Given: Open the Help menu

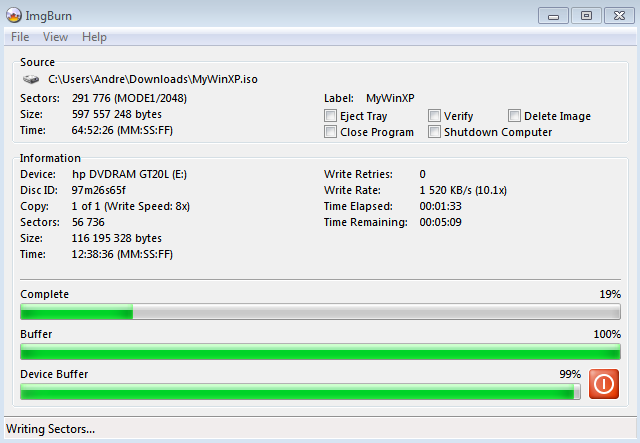Looking at the screenshot, I should click(94, 37).
